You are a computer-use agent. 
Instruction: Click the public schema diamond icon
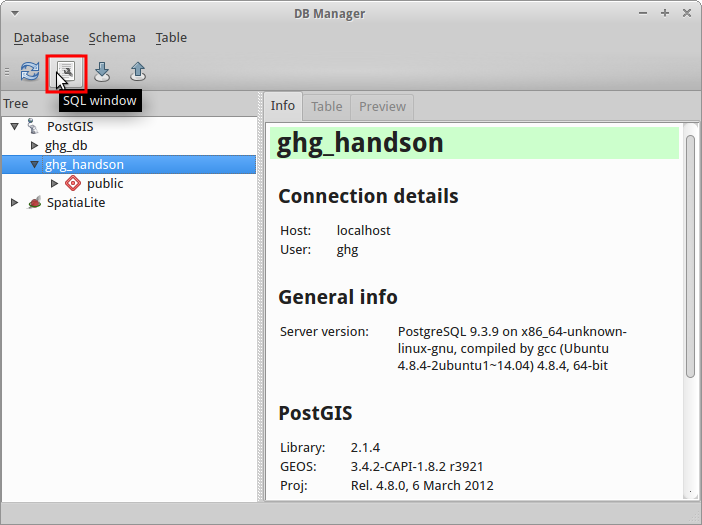tap(73, 183)
